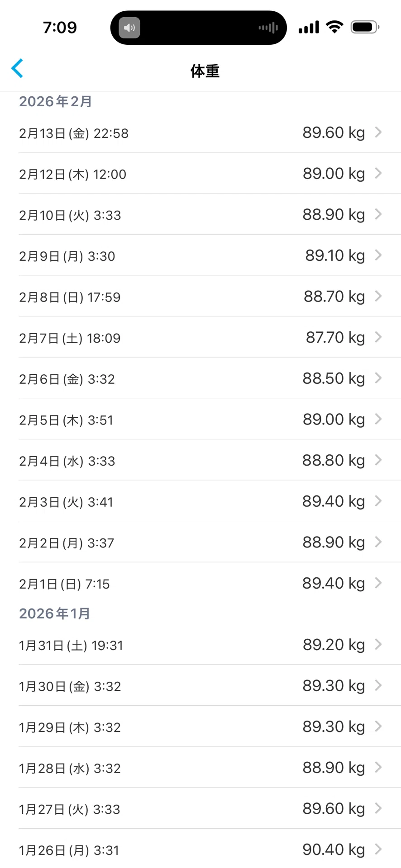Tap the blue back arrow icon
This screenshot has height=868, width=401.
click(17, 69)
